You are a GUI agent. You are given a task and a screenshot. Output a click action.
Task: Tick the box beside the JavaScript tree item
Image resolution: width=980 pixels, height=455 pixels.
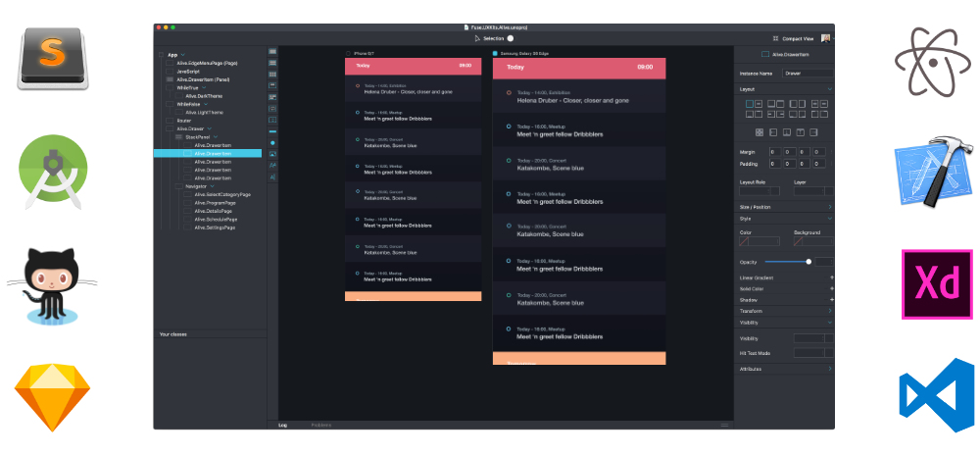click(170, 72)
